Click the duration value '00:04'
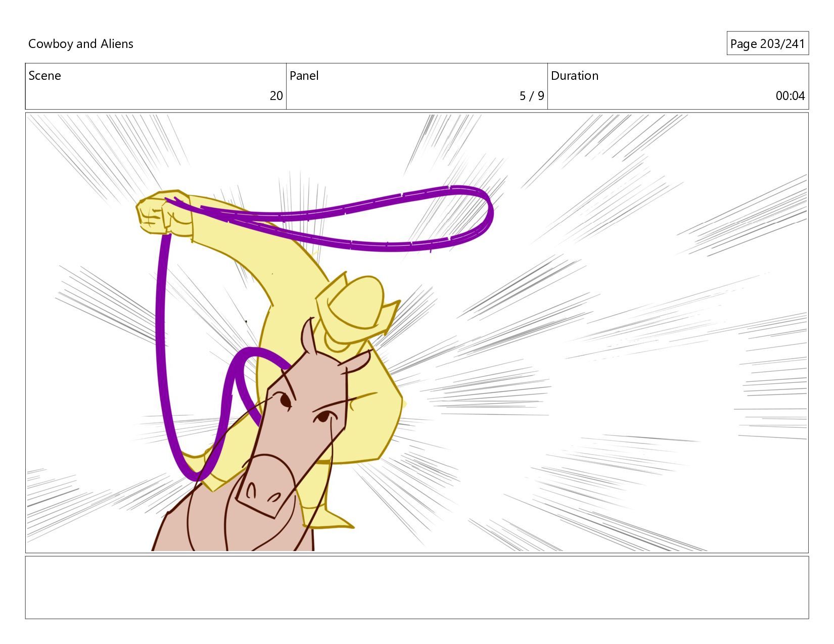 point(790,96)
